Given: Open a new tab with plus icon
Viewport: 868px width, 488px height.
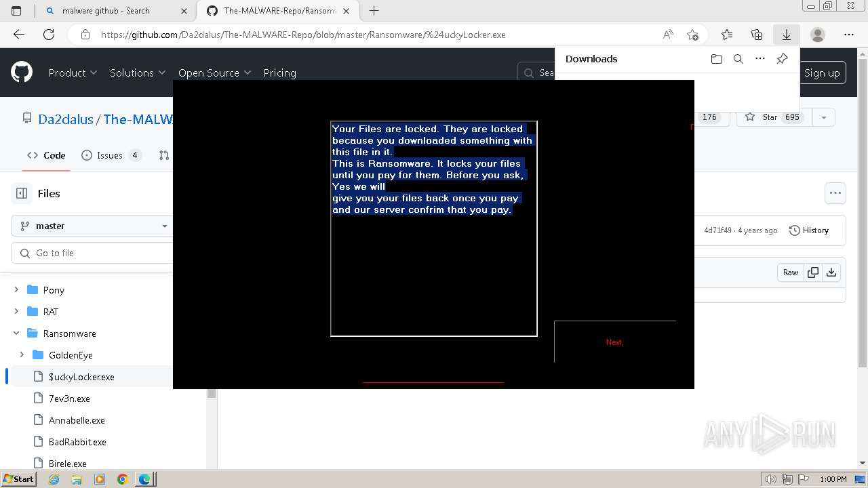Looking at the screenshot, I should click(374, 10).
